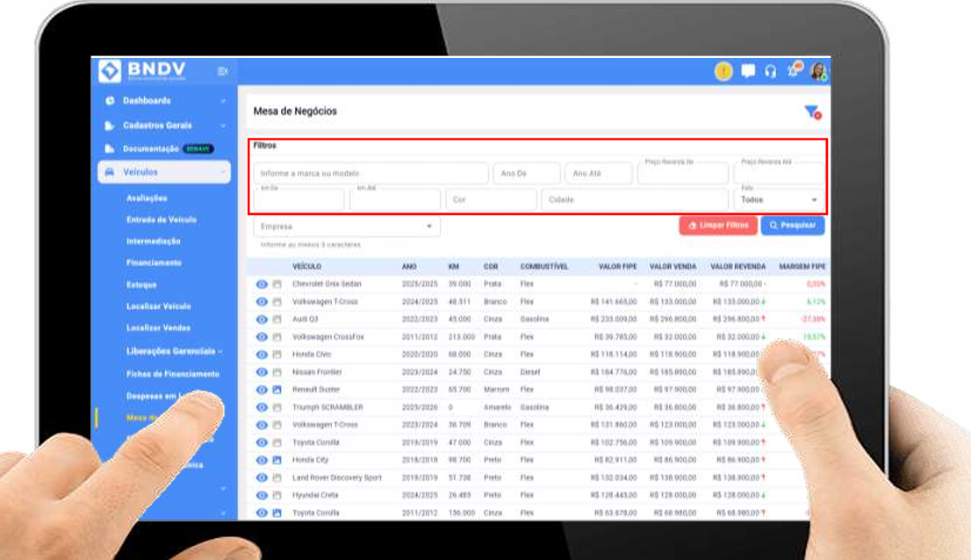Click the Documentação sidebar icon
Image resolution: width=971 pixels, height=560 pixels.
tap(110, 148)
